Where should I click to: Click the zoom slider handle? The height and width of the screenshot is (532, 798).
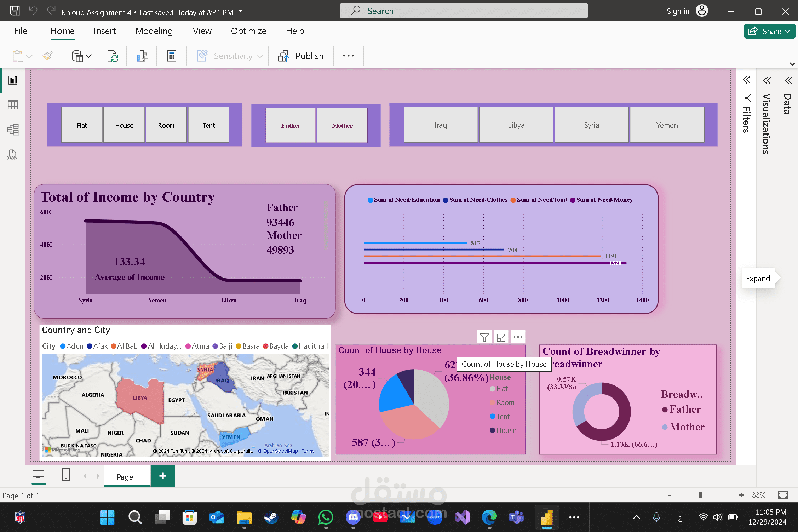point(700,495)
